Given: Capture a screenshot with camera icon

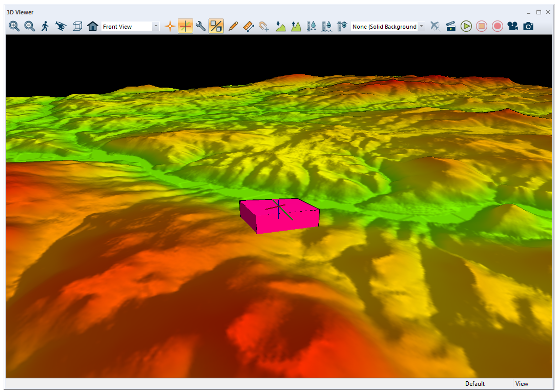Looking at the screenshot, I should [528, 27].
